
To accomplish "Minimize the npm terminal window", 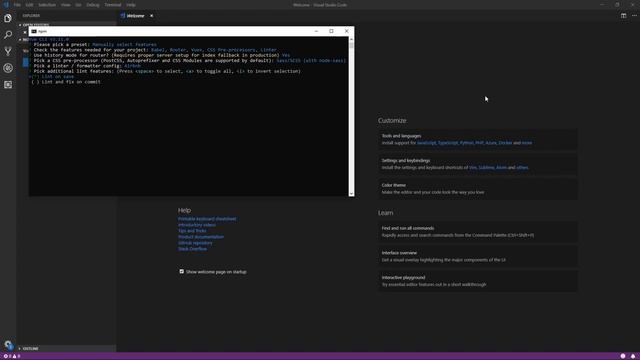I will (x=316, y=31).
